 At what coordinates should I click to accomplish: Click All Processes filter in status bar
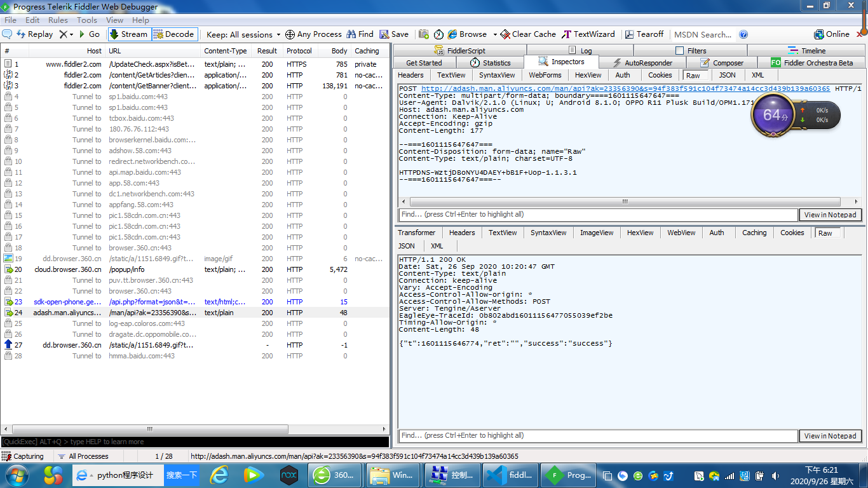click(x=83, y=456)
